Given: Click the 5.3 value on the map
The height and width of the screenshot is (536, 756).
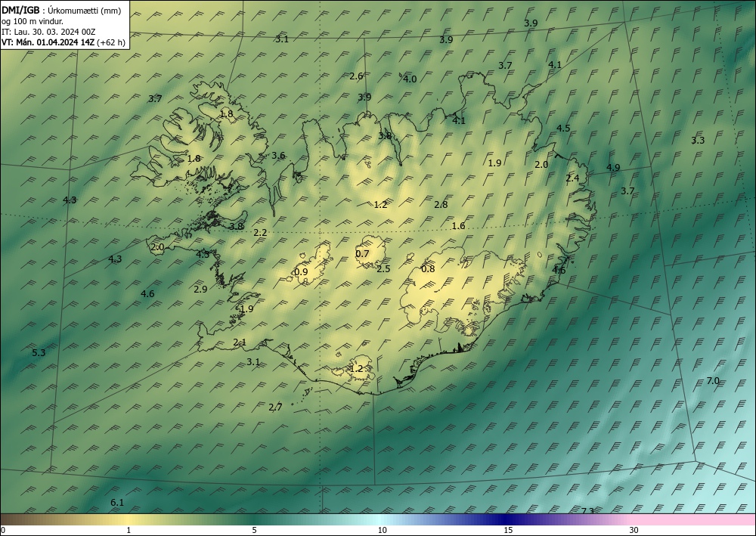Looking at the screenshot, I should coord(39,353).
